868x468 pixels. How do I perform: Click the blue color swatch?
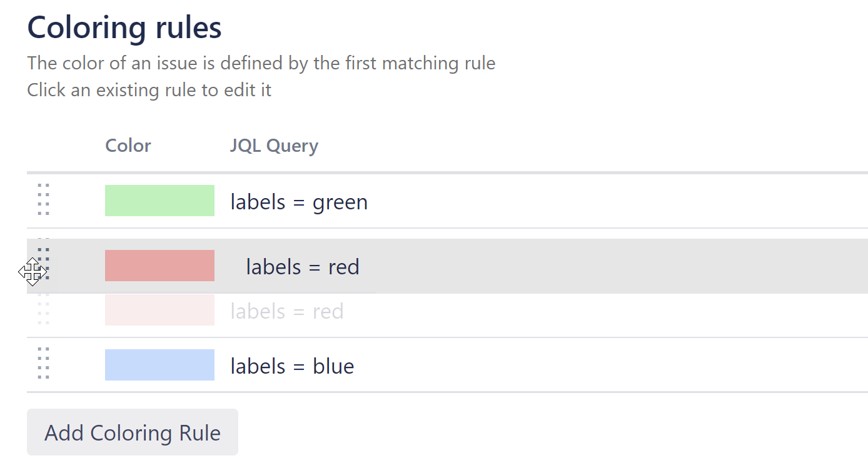(x=159, y=365)
